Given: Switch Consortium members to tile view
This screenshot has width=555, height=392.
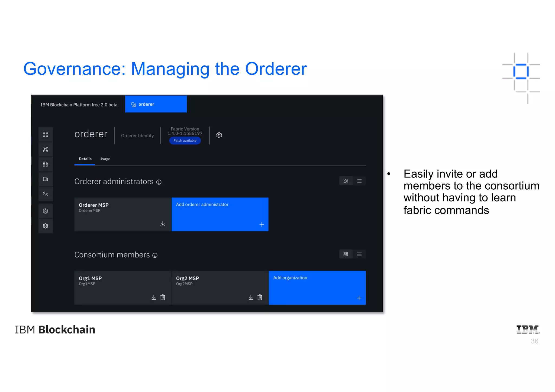Looking at the screenshot, I should pyautogui.click(x=346, y=254).
